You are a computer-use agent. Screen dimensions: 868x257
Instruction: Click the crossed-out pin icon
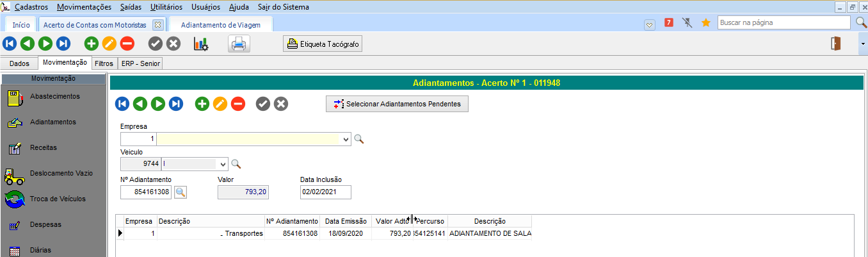(x=687, y=23)
